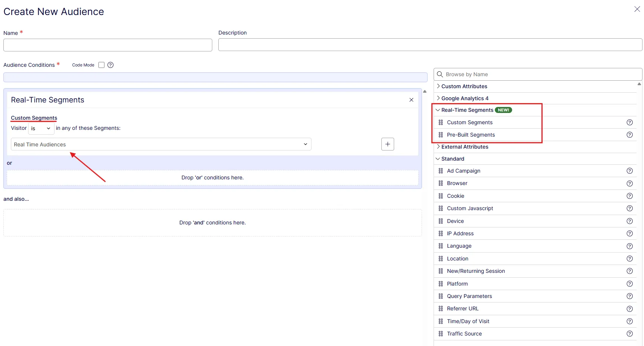This screenshot has width=644, height=346.
Task: Click the Description input field
Action: click(x=430, y=45)
